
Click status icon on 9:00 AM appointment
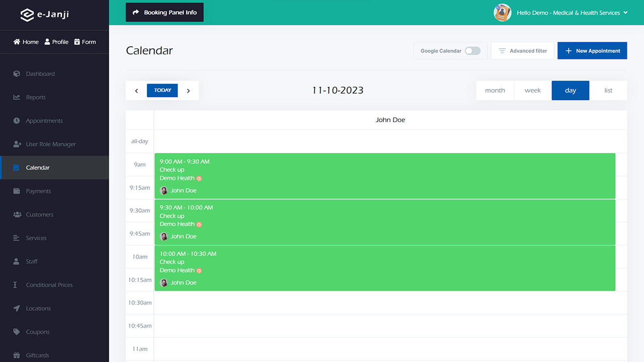click(x=199, y=178)
